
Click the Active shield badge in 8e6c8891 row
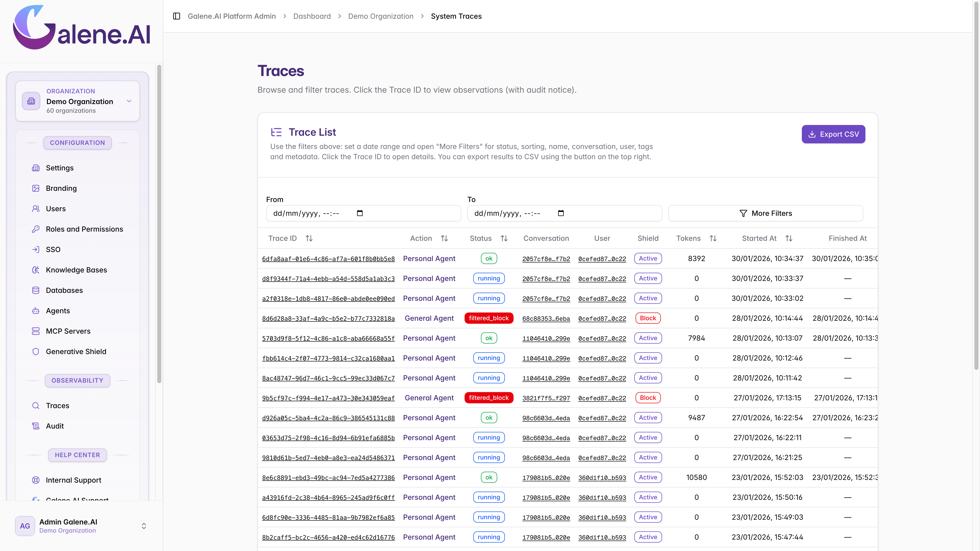pos(648,477)
